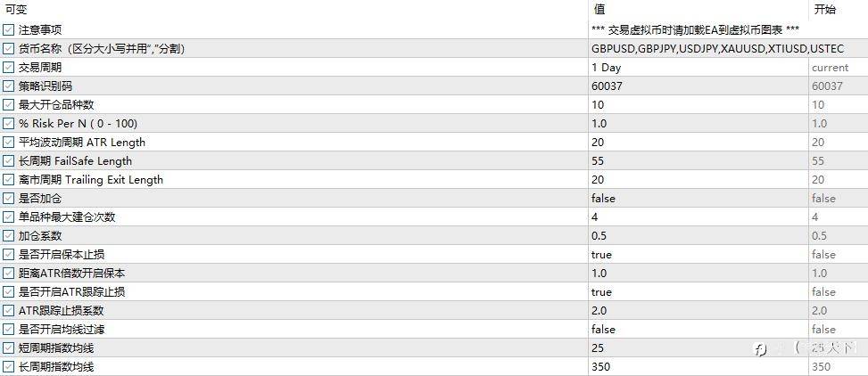Toggle the 长周期 FailSafe Length checkbox
The image size is (868, 376).
click(x=8, y=161)
